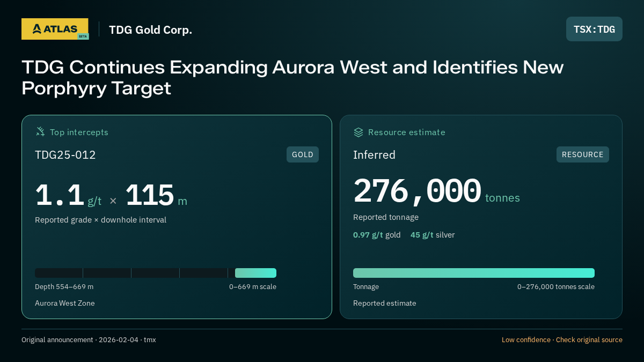Click the Inferred category label
Viewport: 644px width, 362px height.
tap(374, 155)
